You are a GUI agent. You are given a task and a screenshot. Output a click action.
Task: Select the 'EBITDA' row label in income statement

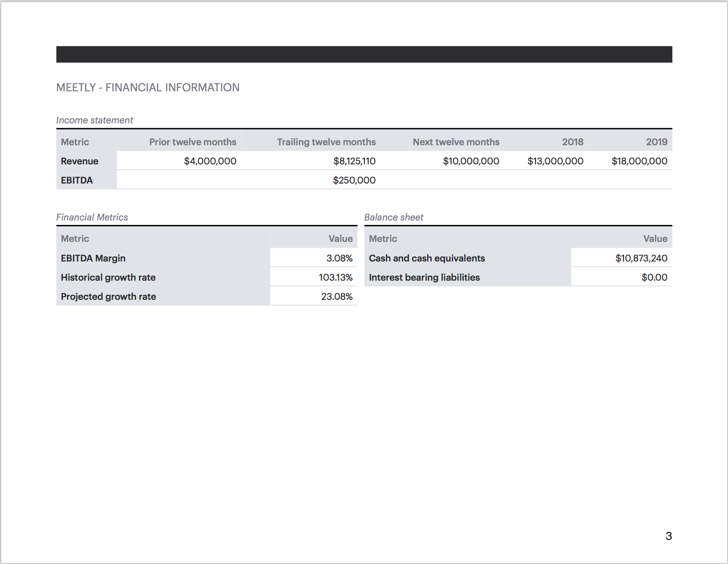[77, 180]
